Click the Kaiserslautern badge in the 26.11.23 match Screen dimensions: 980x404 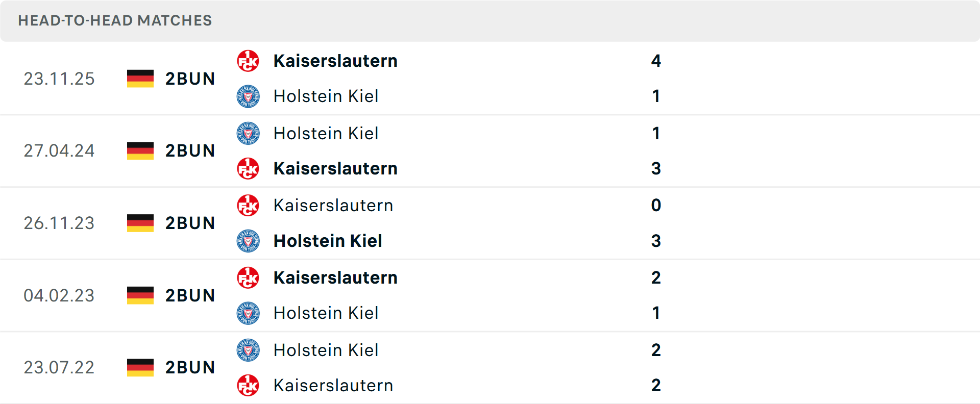point(249,206)
